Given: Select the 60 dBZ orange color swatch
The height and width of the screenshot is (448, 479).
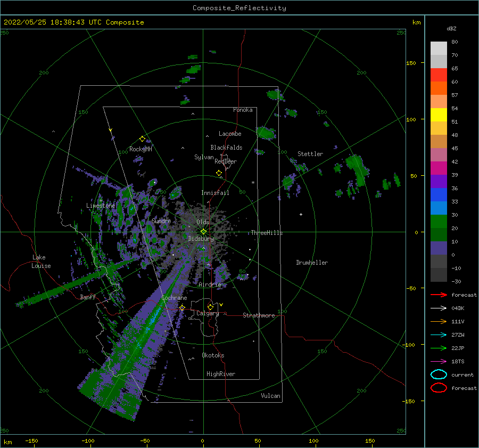Looking at the screenshot, I should click(x=439, y=88).
